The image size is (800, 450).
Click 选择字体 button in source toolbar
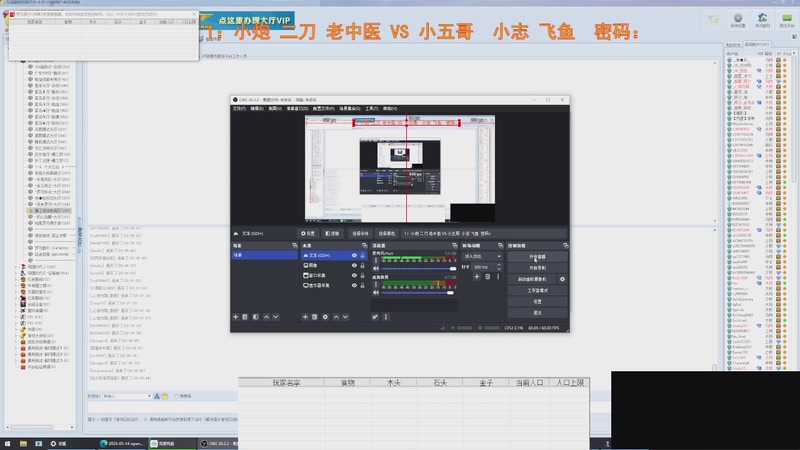point(360,233)
